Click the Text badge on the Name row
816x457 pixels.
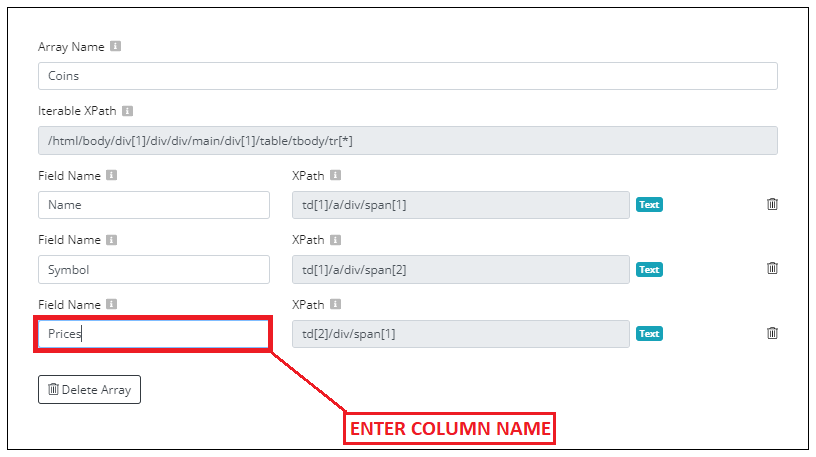pyautogui.click(x=649, y=205)
